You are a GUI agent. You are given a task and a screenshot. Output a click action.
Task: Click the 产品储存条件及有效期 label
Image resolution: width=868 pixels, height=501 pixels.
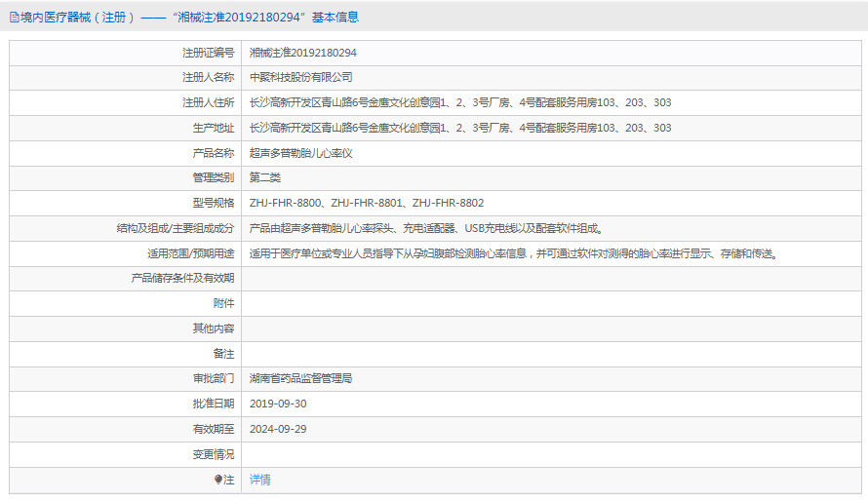[x=182, y=278]
